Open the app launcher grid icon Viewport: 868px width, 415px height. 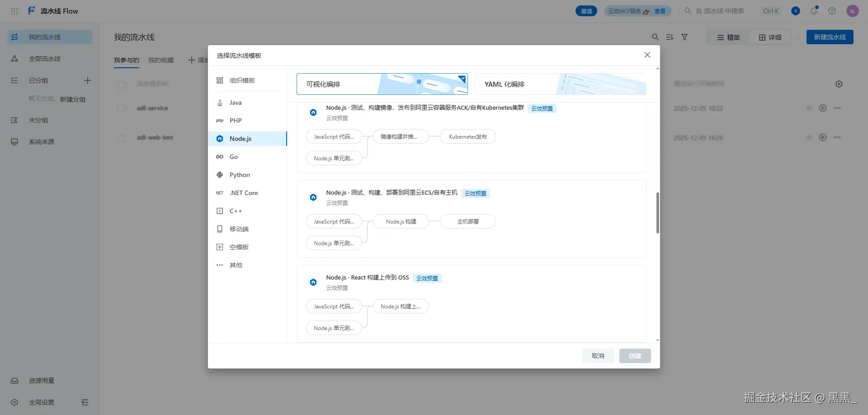pyautogui.click(x=14, y=11)
